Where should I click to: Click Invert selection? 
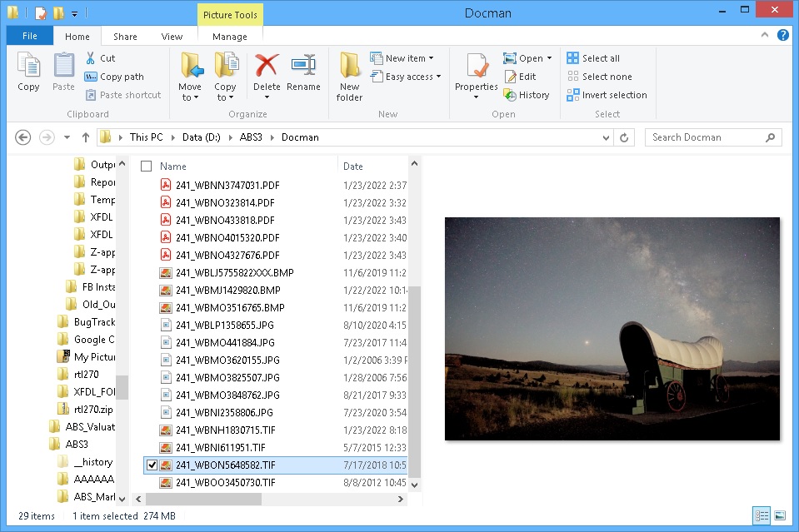pyautogui.click(x=607, y=95)
